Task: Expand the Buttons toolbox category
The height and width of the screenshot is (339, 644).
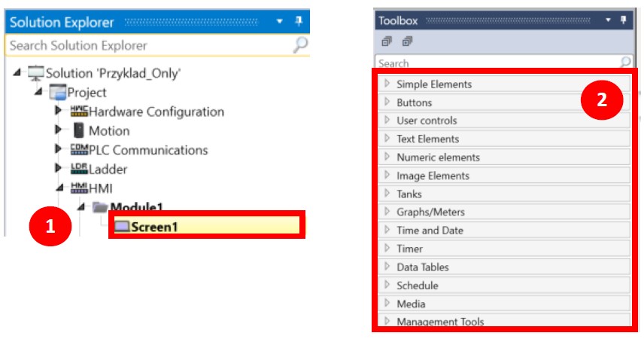Action: (x=387, y=102)
